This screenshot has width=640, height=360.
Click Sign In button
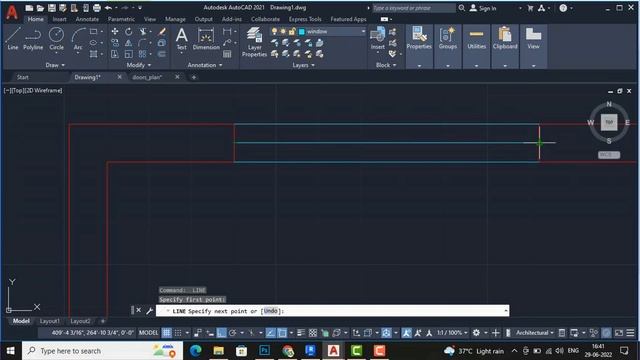point(483,8)
